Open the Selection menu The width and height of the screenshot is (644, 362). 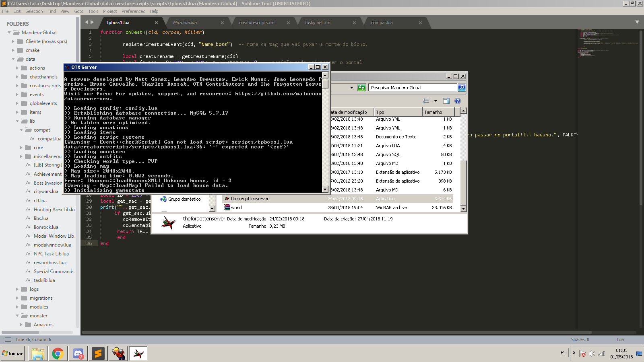[x=34, y=11]
